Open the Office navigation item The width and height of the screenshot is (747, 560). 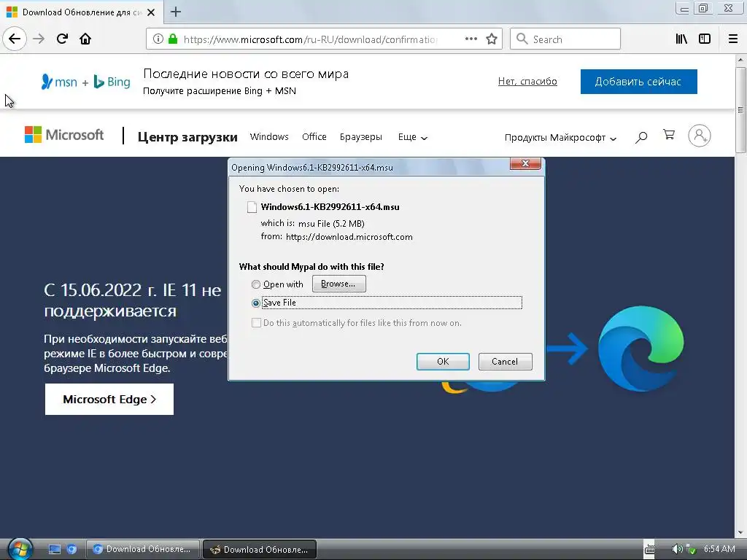[x=314, y=136]
